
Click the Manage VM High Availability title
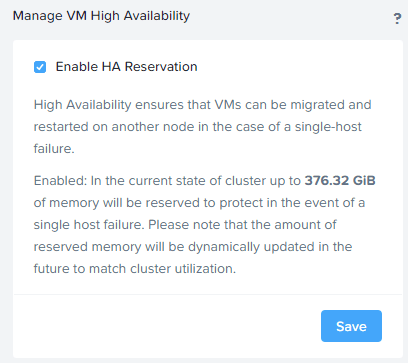point(101,16)
